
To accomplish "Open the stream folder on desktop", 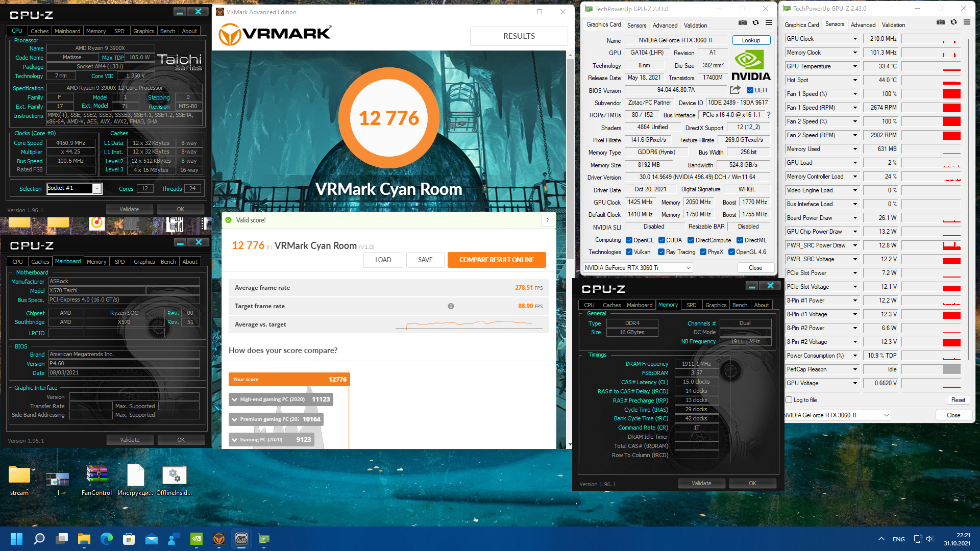I will pos(19,480).
